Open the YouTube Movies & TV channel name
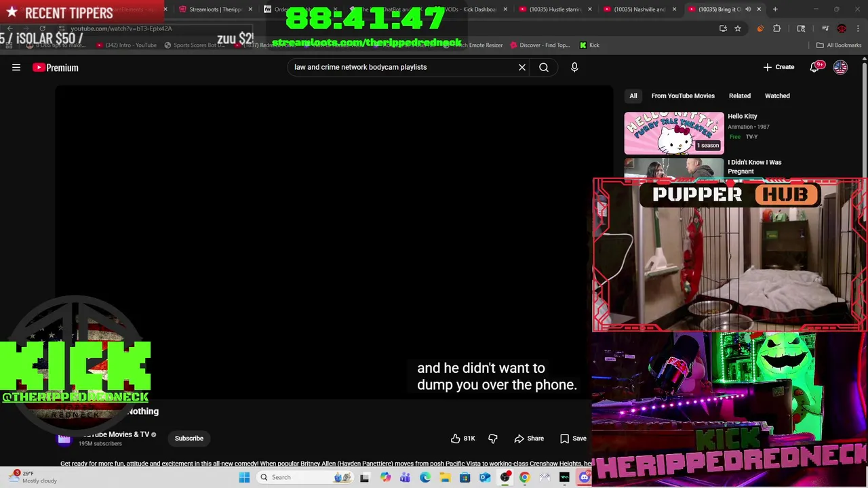 pos(115,434)
